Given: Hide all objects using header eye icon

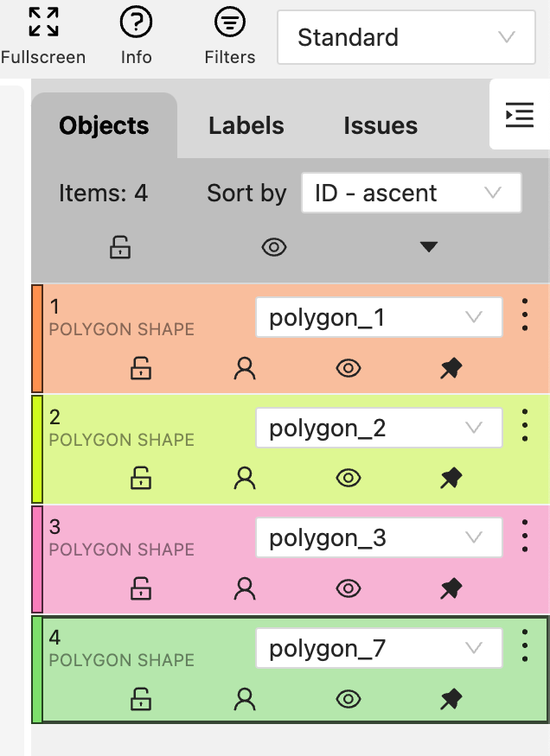Looking at the screenshot, I should click(274, 248).
